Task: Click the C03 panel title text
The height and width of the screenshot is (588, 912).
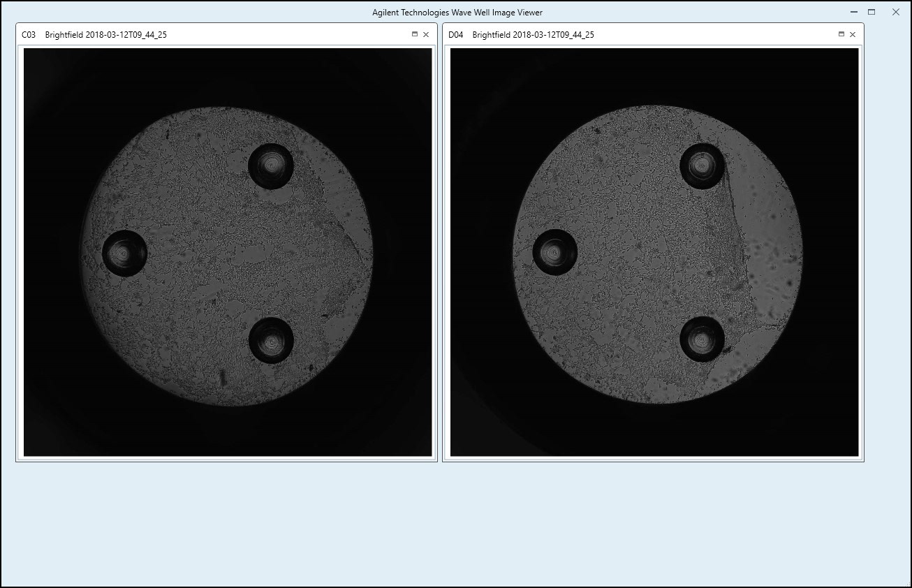Action: pyautogui.click(x=94, y=35)
